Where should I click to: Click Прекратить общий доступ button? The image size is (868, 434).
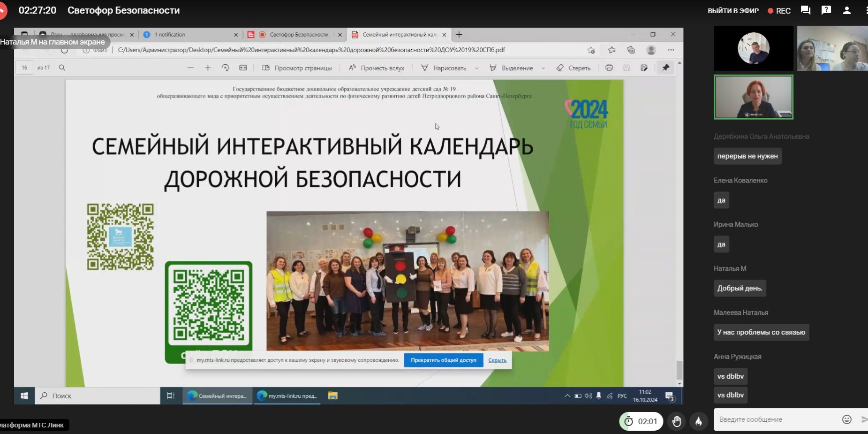444,360
